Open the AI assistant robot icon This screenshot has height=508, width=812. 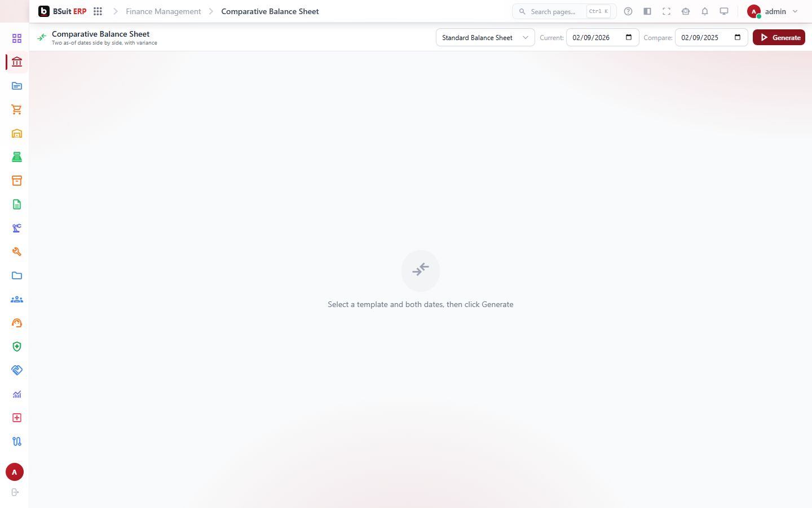[686, 11]
